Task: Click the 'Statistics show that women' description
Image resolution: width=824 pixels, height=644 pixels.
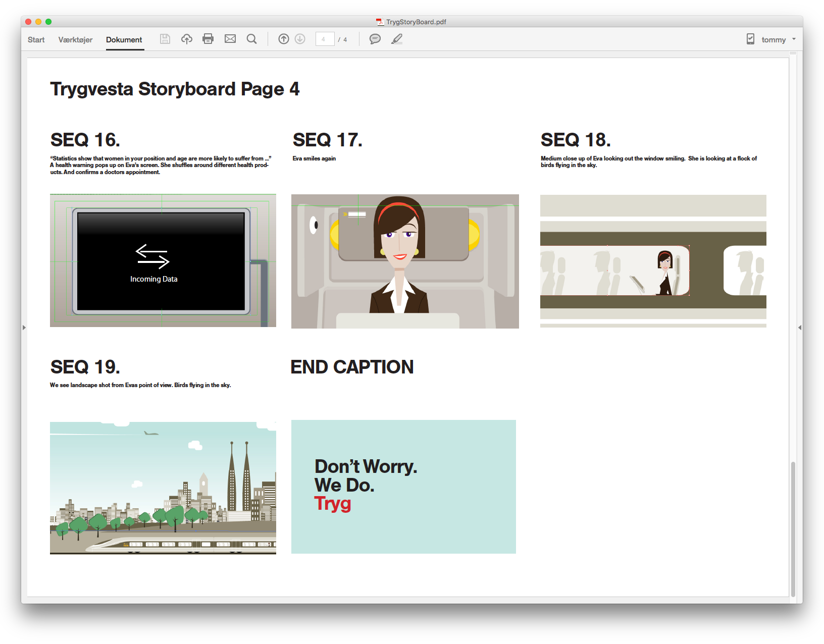Action: 161,165
